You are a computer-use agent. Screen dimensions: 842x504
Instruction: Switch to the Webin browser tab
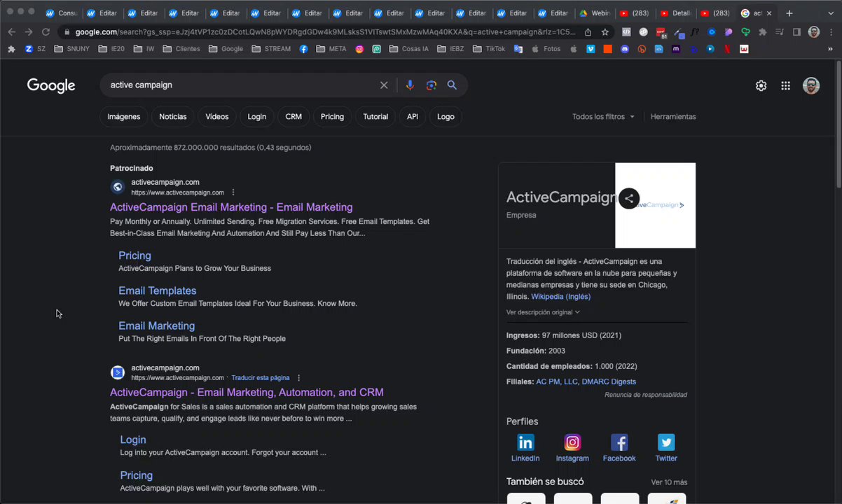pos(594,13)
